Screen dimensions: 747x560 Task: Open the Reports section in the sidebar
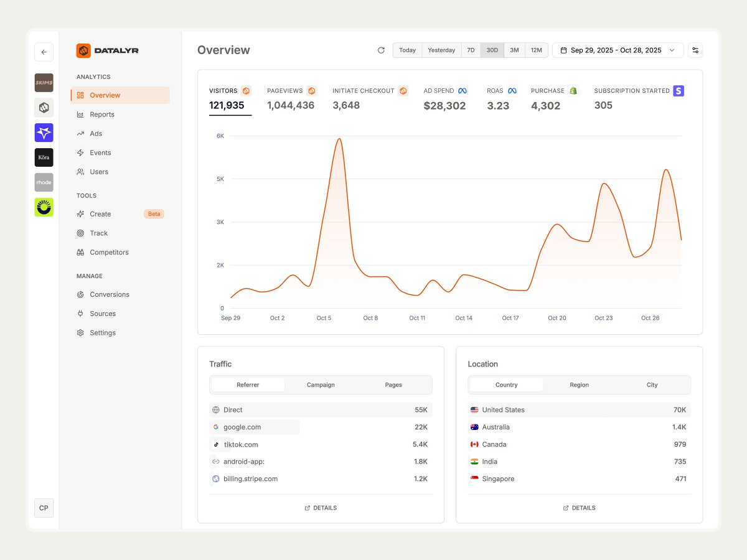point(101,114)
